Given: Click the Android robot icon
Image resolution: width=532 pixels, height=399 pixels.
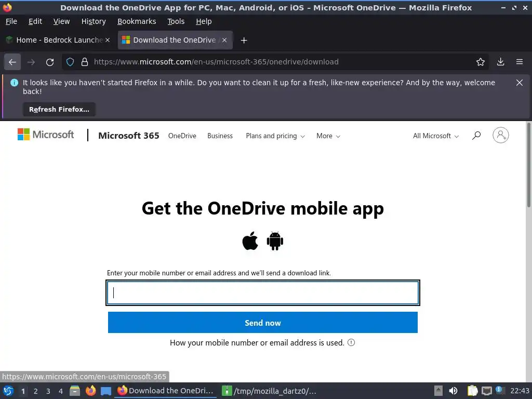Looking at the screenshot, I should [x=275, y=241].
